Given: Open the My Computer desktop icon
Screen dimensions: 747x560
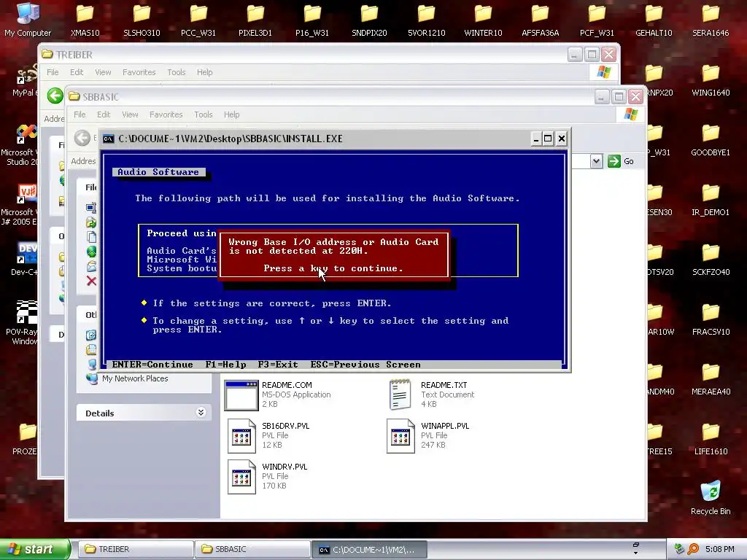Looking at the screenshot, I should (x=28, y=19).
